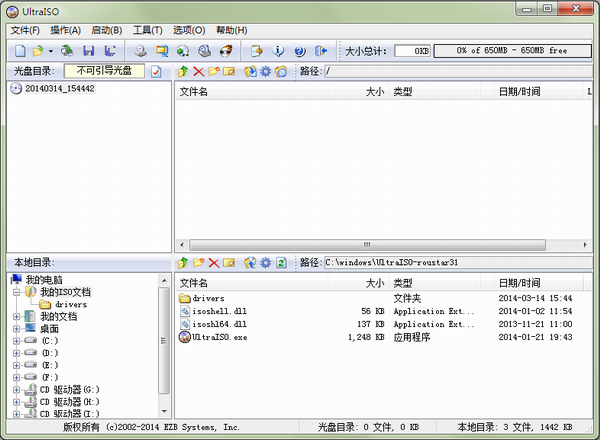Expand the CD 驱动器(G:) node
600x440 pixels.
point(16,390)
